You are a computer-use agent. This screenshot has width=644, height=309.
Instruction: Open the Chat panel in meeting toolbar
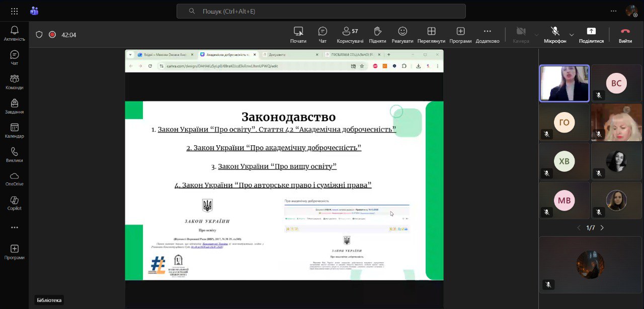point(323,34)
